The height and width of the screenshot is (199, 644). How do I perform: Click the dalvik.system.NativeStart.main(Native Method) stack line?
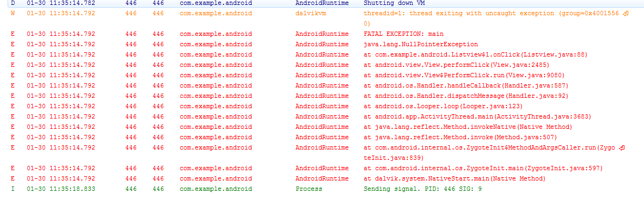[x=454, y=178]
